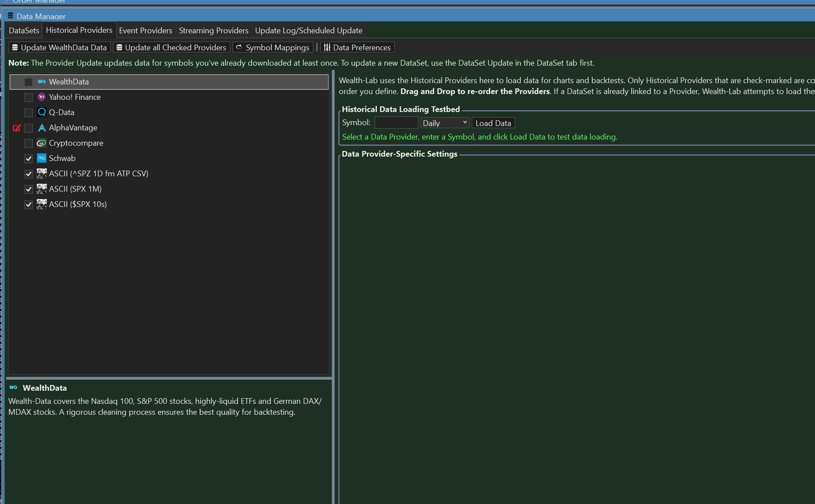Click Update all Checked Providers button
This screenshot has width=815, height=504.
172,47
